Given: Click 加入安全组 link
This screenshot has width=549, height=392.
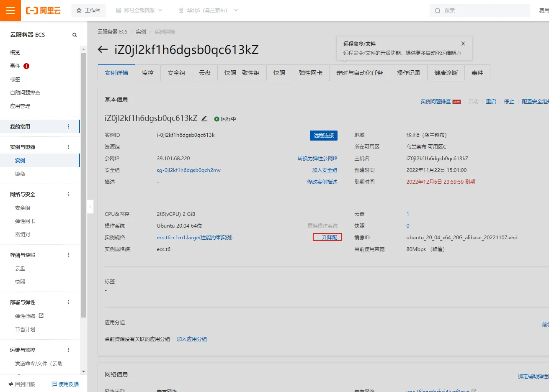Looking at the screenshot, I should 325,170.
